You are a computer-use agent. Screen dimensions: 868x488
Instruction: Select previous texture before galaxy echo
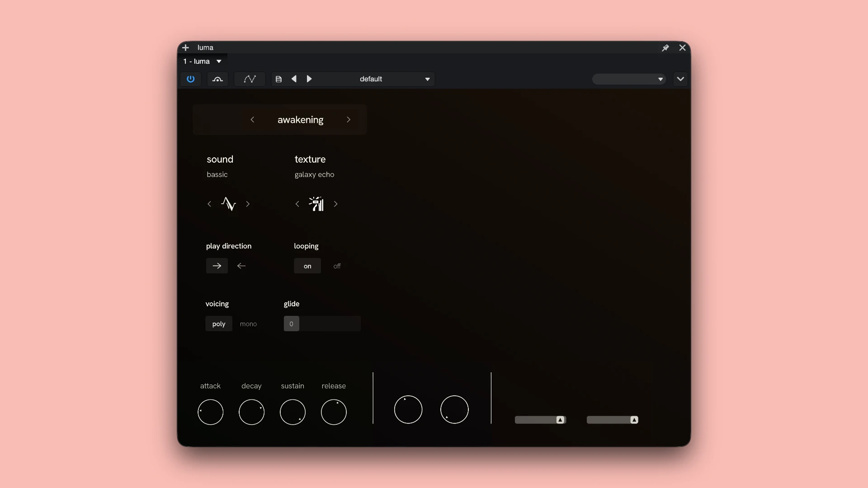coord(297,204)
